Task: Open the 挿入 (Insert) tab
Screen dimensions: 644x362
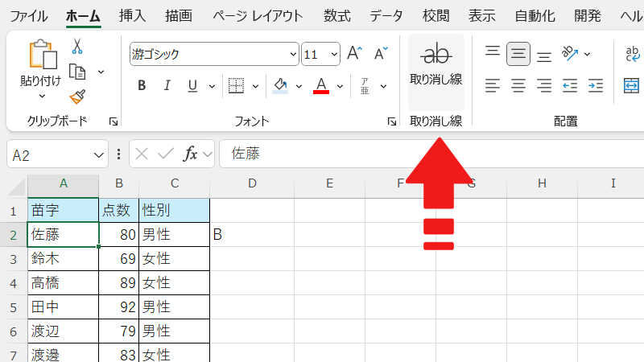Action: pos(132,15)
